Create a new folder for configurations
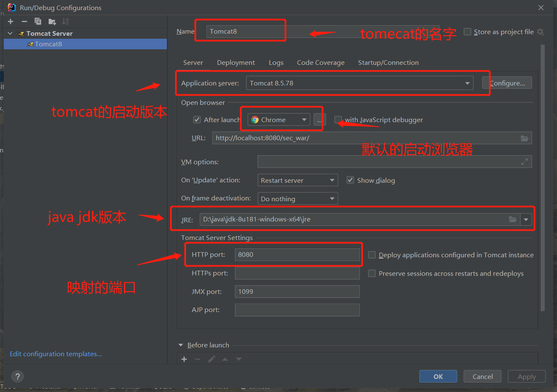The image size is (557, 392). [52, 21]
